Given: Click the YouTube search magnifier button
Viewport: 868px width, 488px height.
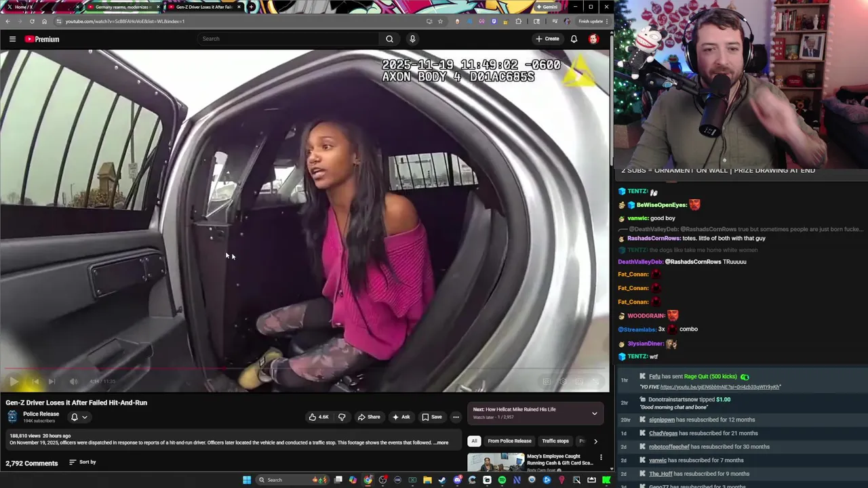Looking at the screenshot, I should [x=389, y=39].
